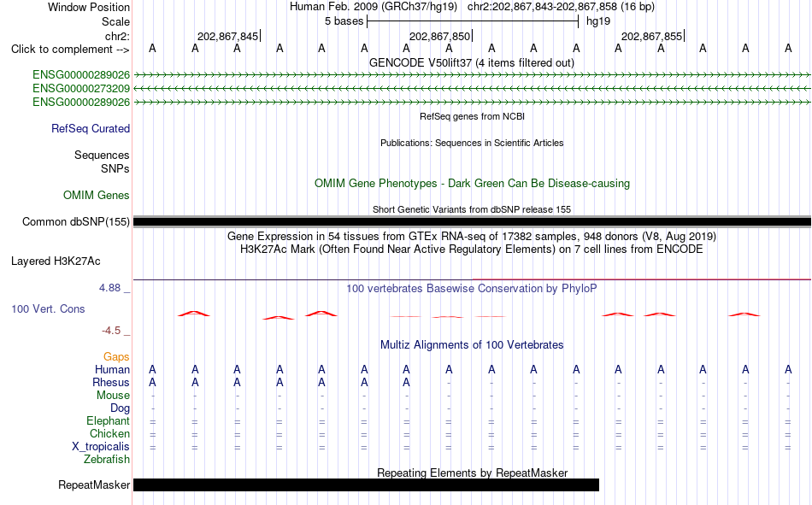Click the black RepeatMasker element bar
Image resolution: width=812 pixels, height=505 pixels.
366,484
